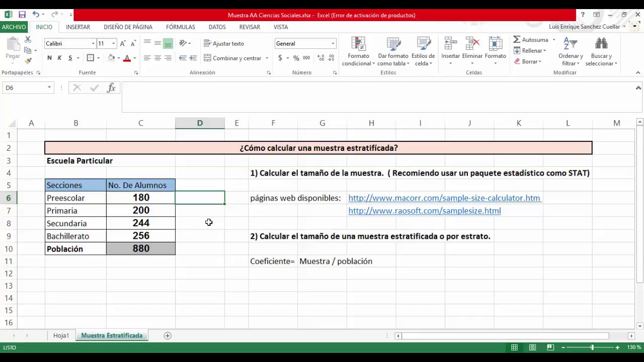Align text to the right
The width and height of the screenshot is (644, 362).
click(168, 58)
